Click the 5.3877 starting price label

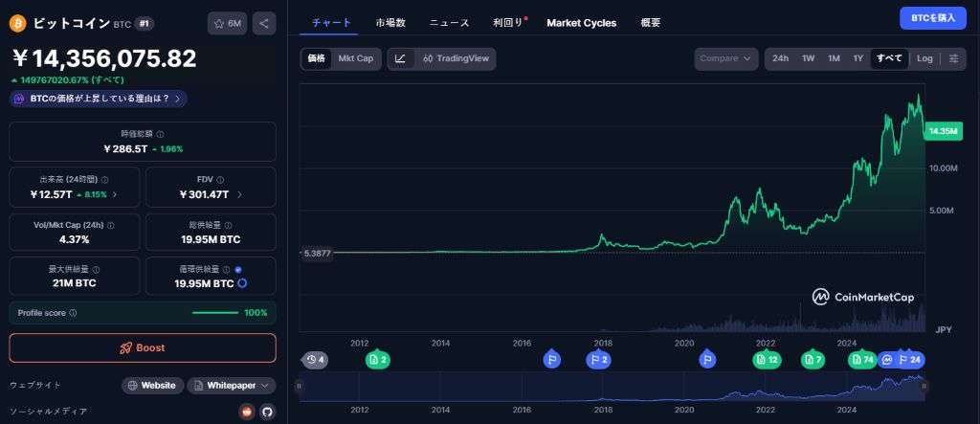317,254
